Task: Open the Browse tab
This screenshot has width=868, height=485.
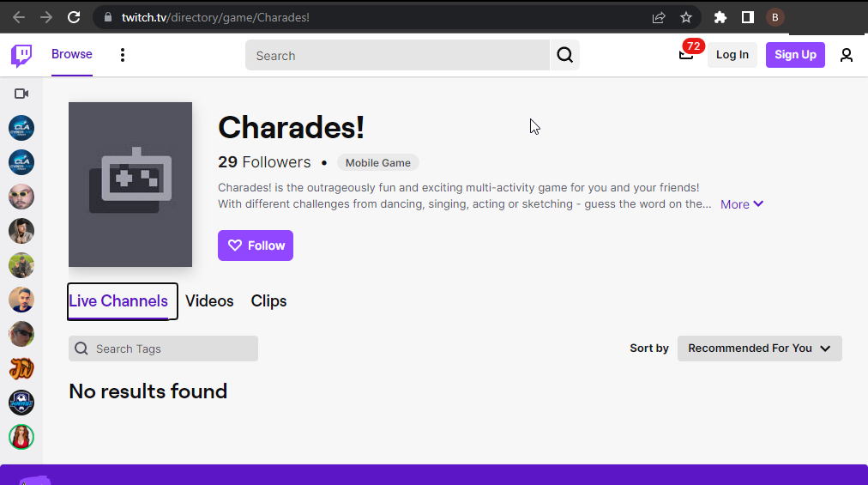Action: pos(72,54)
